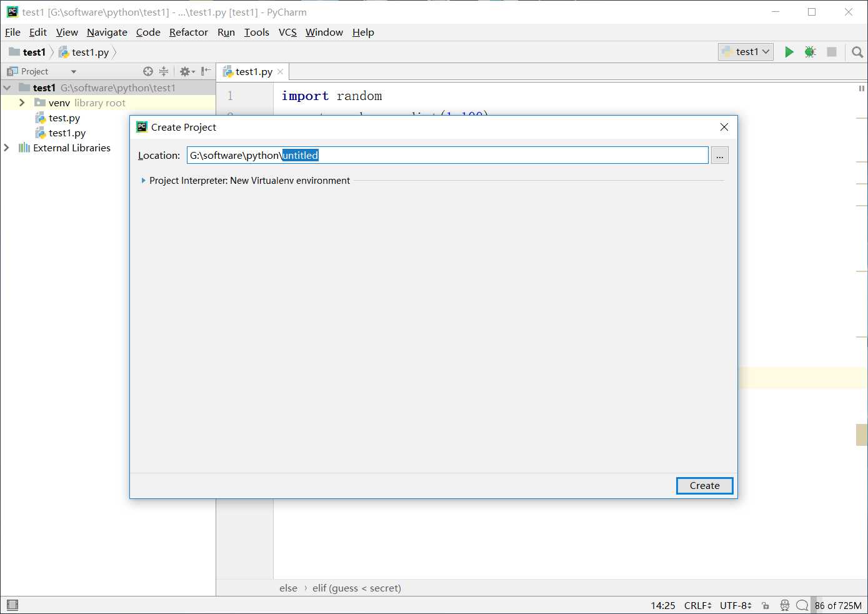Click the tool windows icon in status bar
Screen dimensions: 868x614
point(12,605)
